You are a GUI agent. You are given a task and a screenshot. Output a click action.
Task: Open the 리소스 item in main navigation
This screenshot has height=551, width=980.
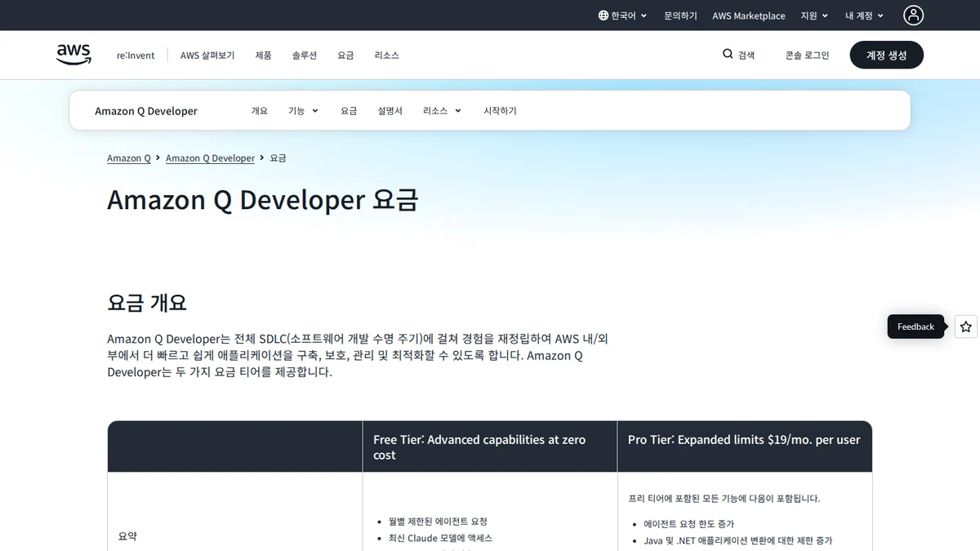tap(386, 56)
